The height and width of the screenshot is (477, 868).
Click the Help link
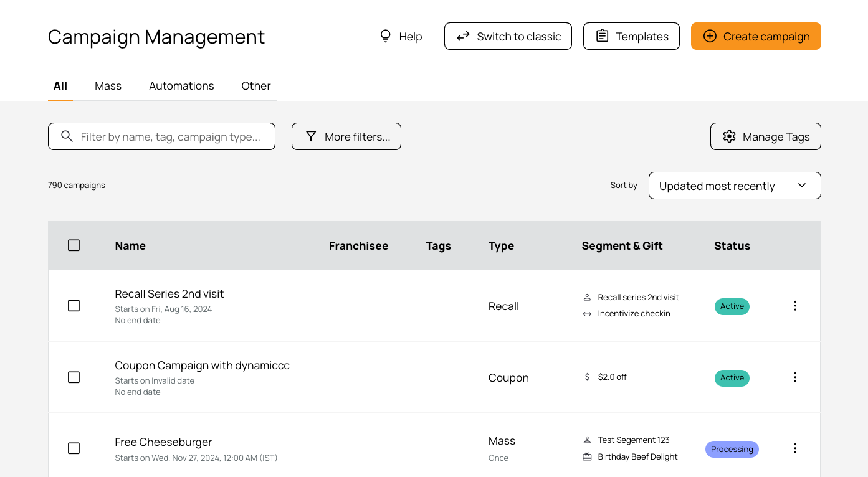point(401,36)
